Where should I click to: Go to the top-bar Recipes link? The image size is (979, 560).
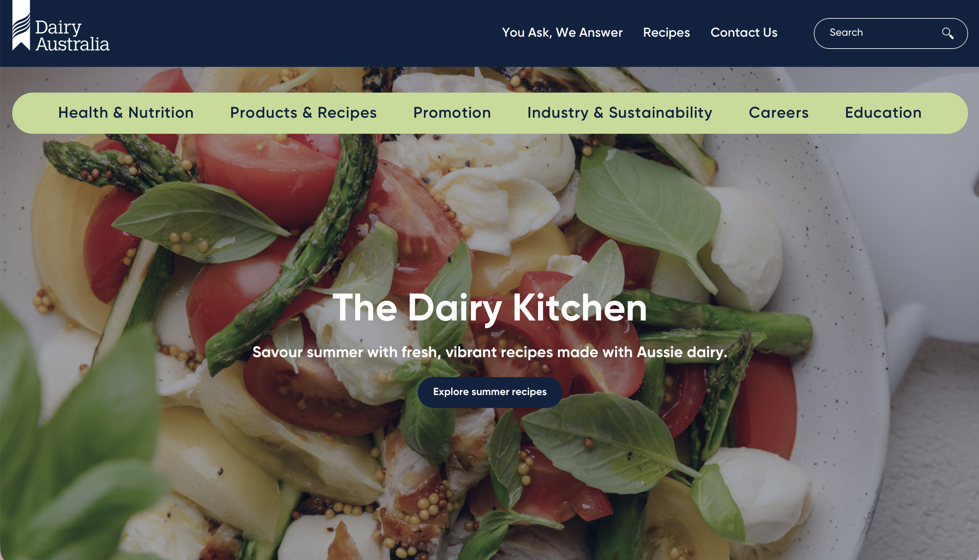(x=666, y=33)
